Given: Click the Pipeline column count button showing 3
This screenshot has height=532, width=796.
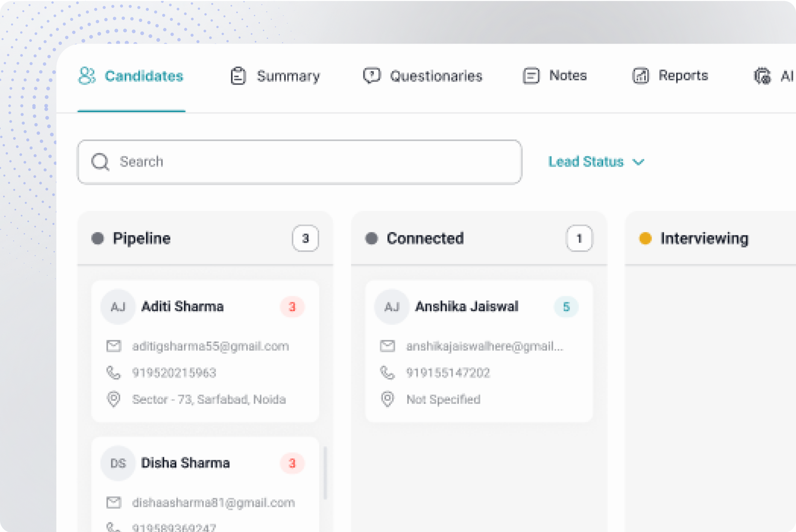Looking at the screenshot, I should pos(305,238).
